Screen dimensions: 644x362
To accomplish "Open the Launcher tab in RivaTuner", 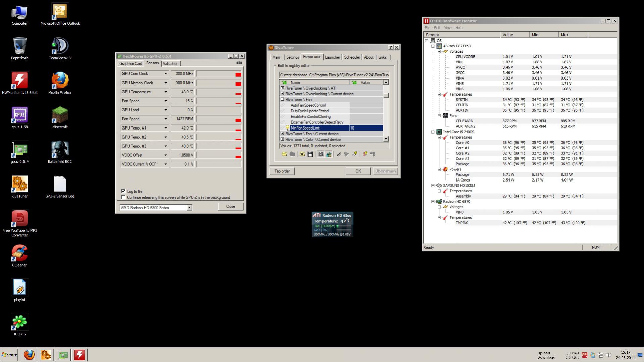I will [333, 57].
